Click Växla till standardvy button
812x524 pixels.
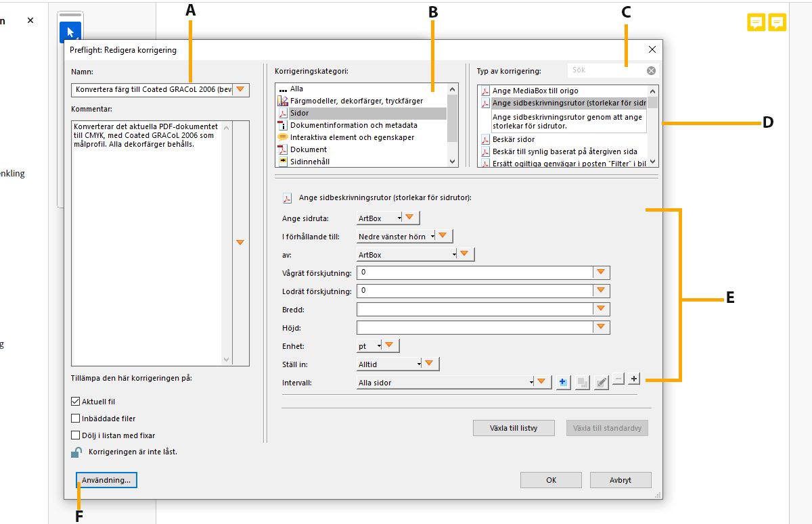click(x=607, y=428)
